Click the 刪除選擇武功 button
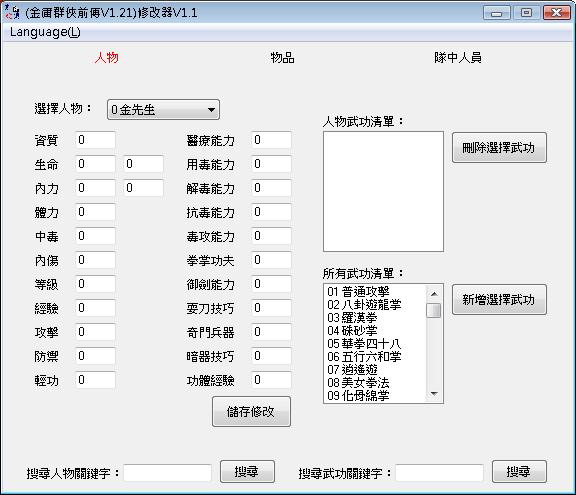Image resolution: width=576 pixels, height=495 pixels. coord(499,148)
